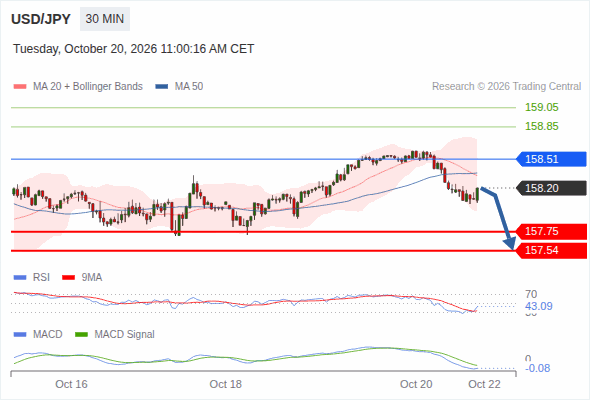590x400 pixels.
Task: Click the MACD value -0.08
Action: coord(538,368)
